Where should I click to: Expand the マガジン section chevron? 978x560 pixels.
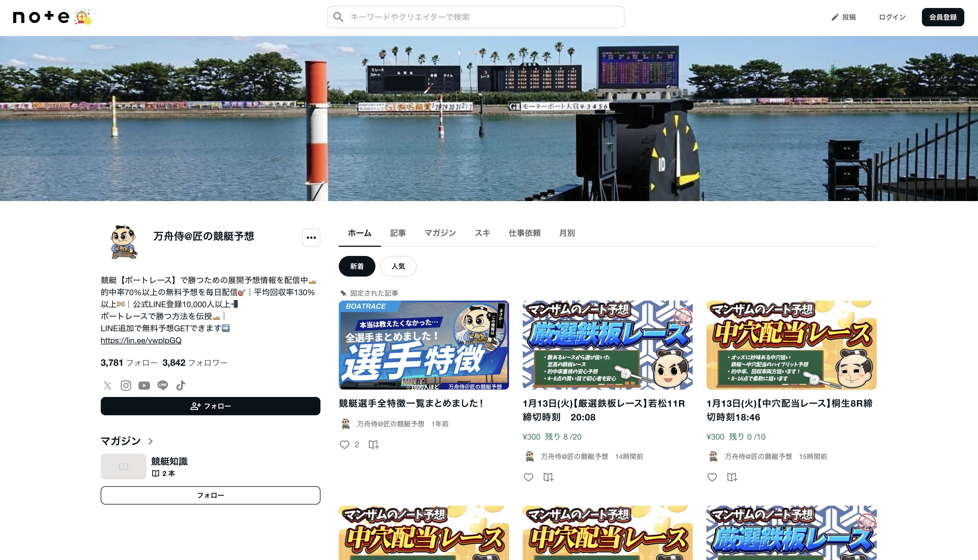pyautogui.click(x=151, y=441)
